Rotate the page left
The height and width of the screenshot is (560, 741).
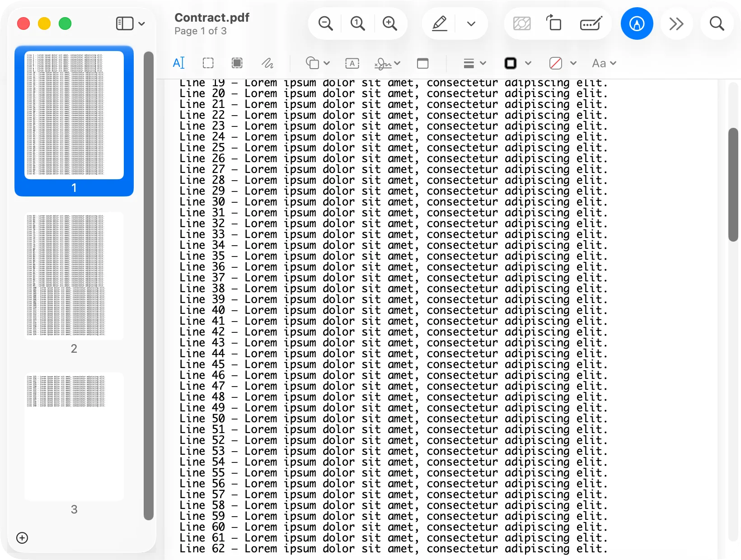(554, 23)
